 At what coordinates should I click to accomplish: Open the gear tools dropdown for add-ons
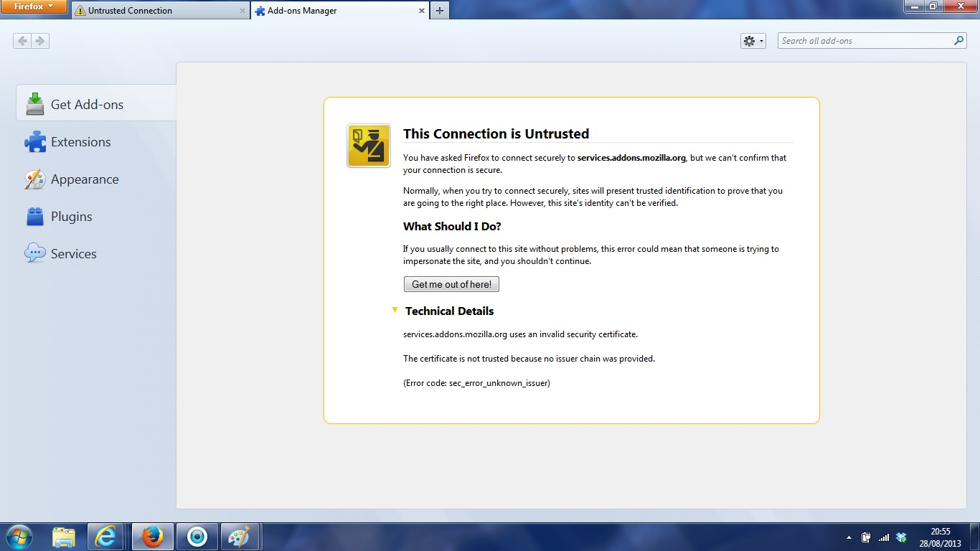pos(753,41)
